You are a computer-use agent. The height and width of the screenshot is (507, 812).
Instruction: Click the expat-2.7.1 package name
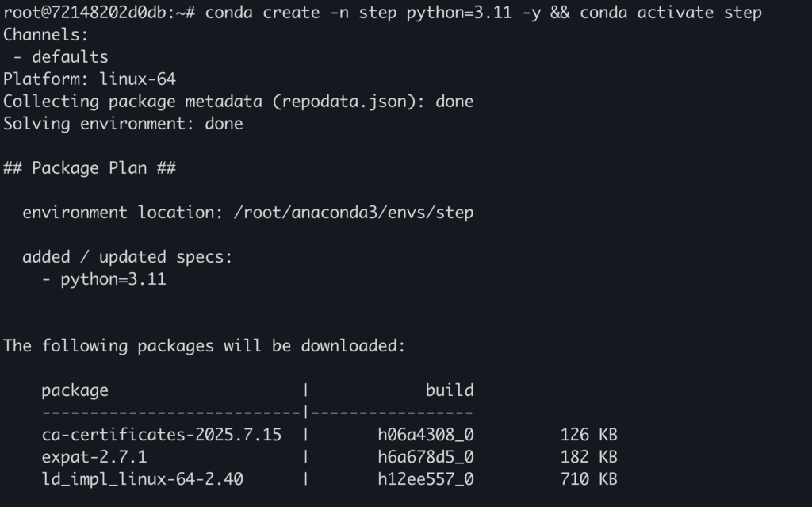click(x=94, y=457)
